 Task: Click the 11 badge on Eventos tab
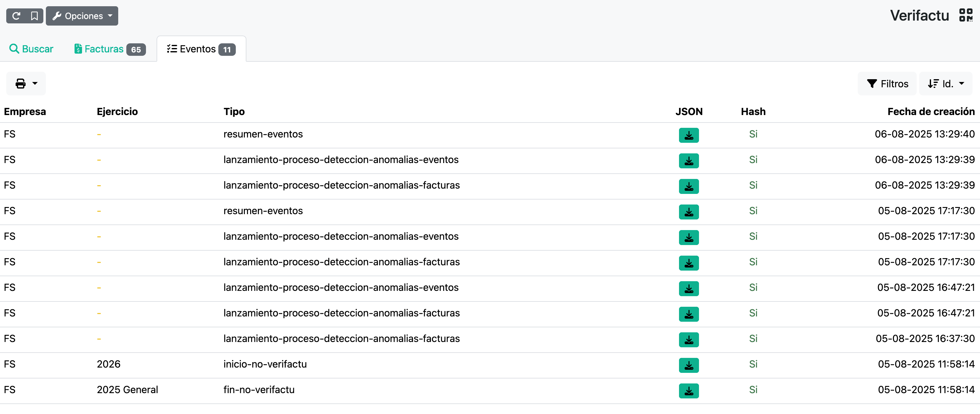click(x=227, y=50)
